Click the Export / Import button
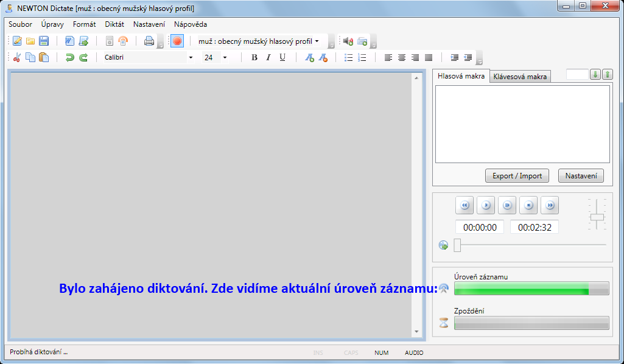 click(517, 176)
